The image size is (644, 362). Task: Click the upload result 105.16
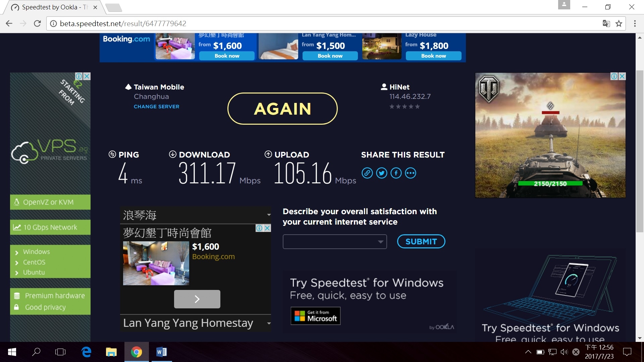303,173
